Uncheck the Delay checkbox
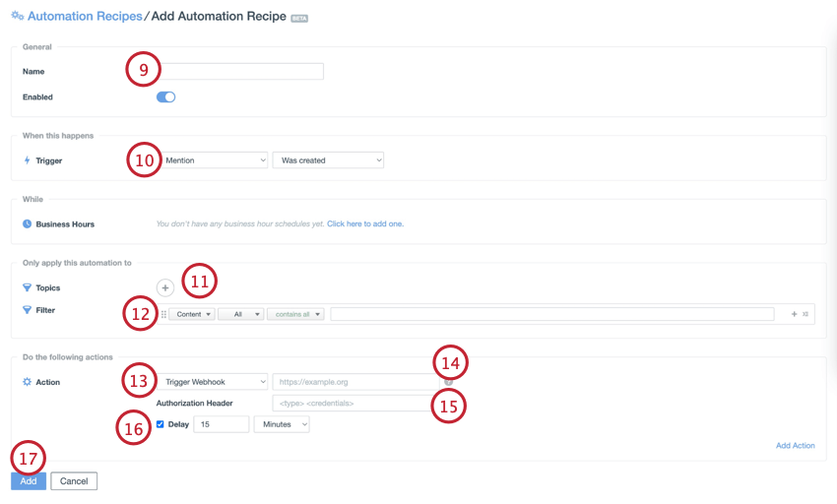 161,424
